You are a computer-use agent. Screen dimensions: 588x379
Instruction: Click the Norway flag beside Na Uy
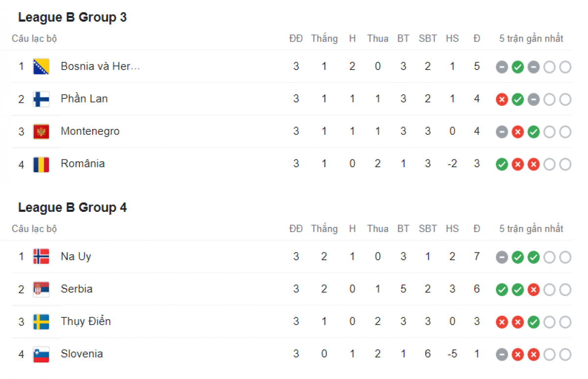[x=41, y=256]
